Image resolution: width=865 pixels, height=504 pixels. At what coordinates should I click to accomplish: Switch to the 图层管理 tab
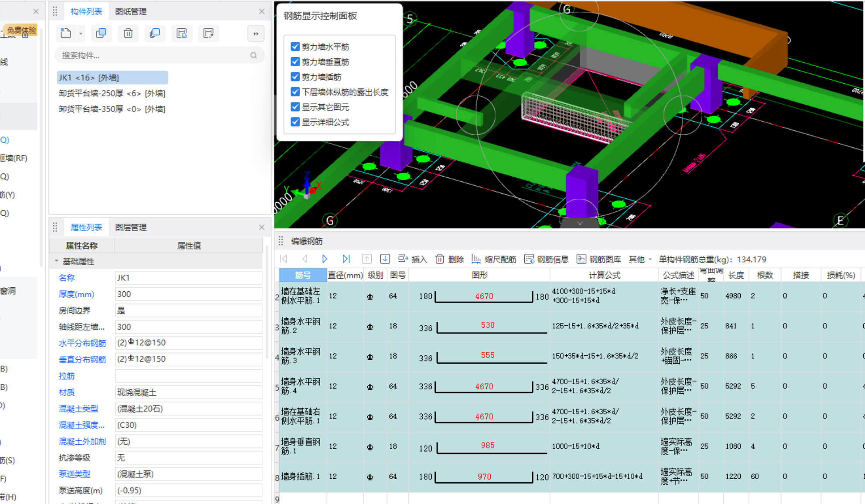coord(131,227)
